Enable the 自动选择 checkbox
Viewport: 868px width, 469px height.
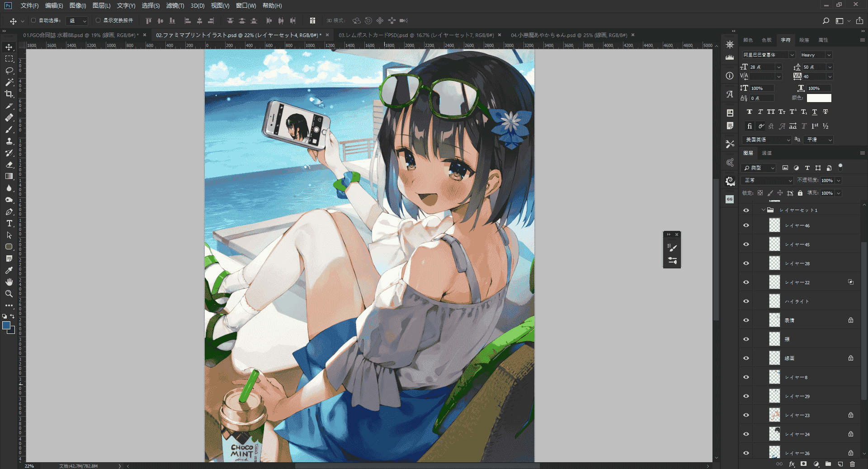tap(33, 20)
